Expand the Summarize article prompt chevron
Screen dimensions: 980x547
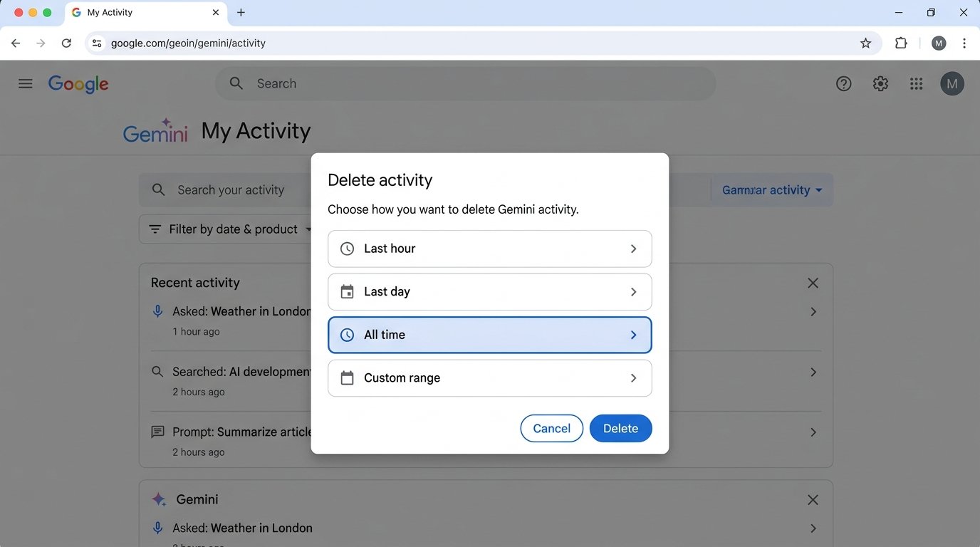click(x=813, y=432)
